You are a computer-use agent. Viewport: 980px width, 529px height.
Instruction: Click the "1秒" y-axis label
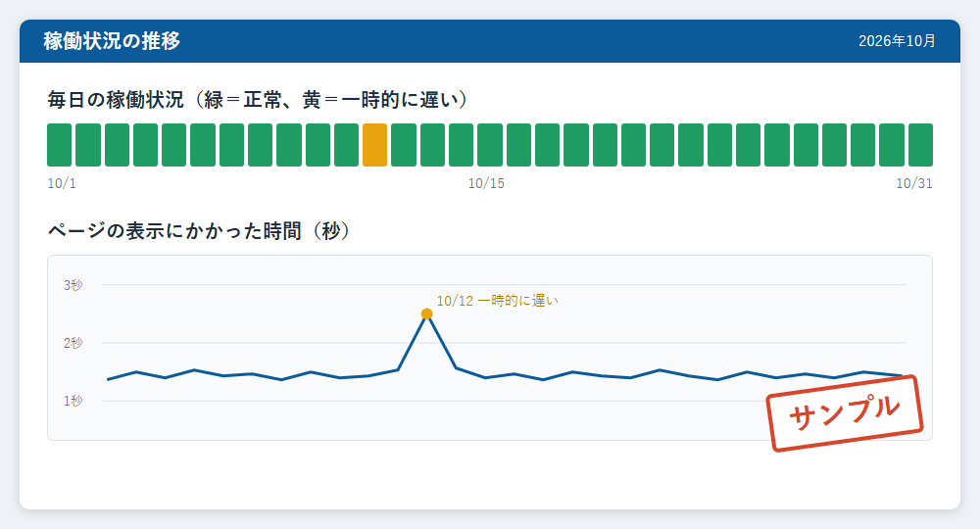[73, 401]
